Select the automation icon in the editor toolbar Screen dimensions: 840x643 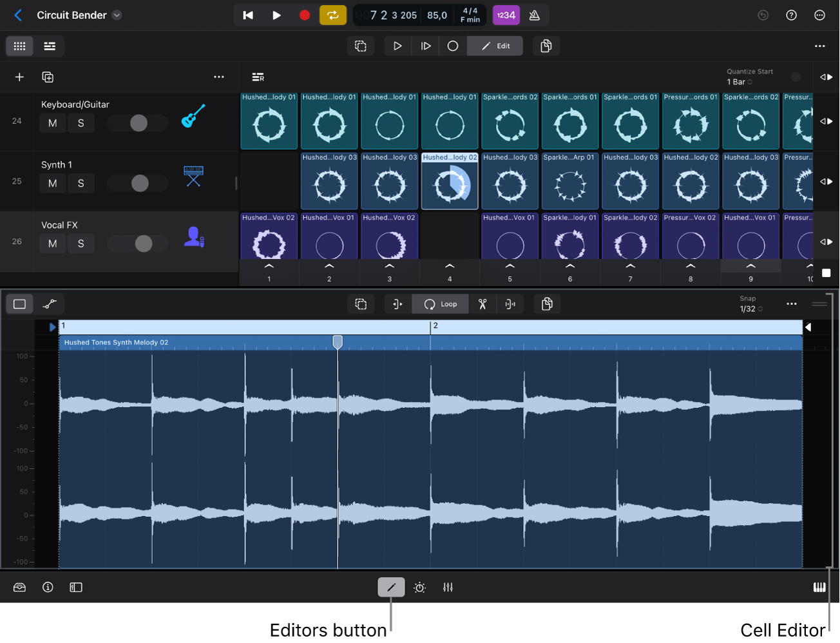coord(50,303)
